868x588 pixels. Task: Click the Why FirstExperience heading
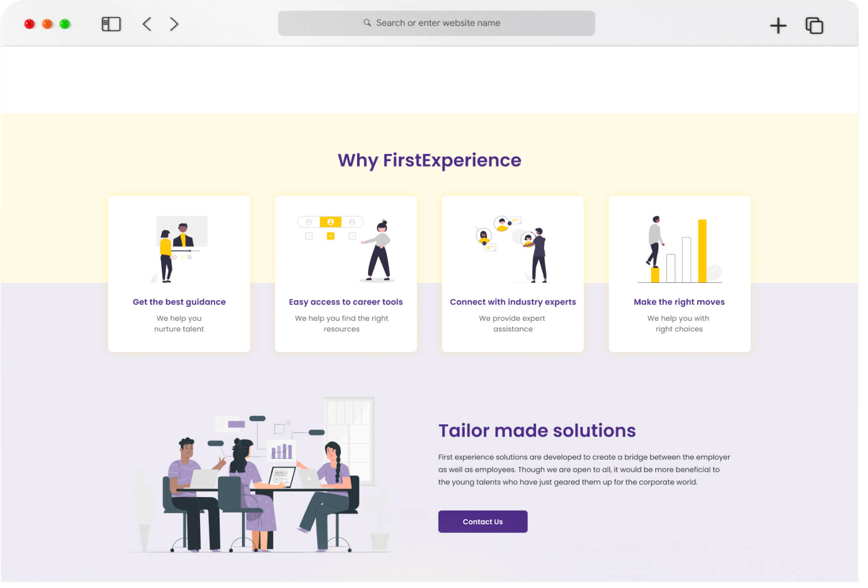429,160
